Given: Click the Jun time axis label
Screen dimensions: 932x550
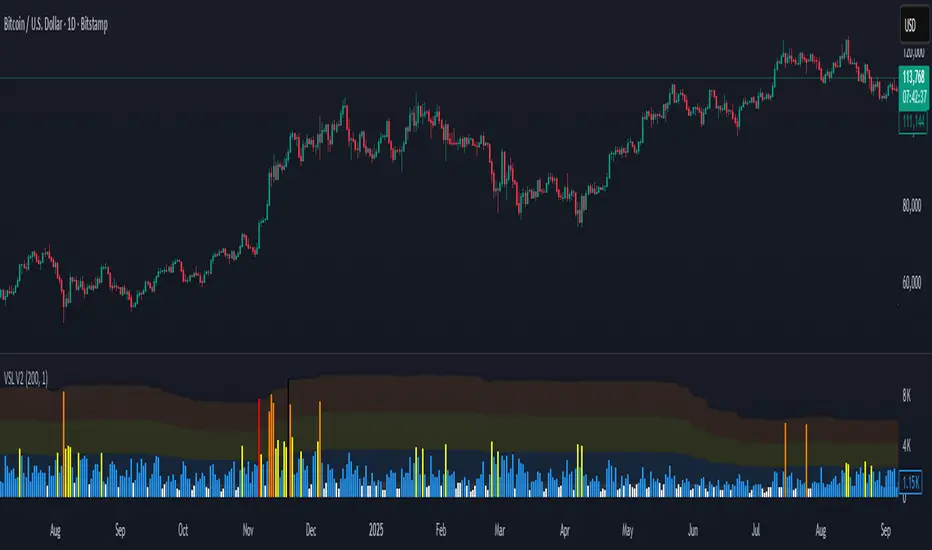Looking at the screenshot, I should [692, 530].
